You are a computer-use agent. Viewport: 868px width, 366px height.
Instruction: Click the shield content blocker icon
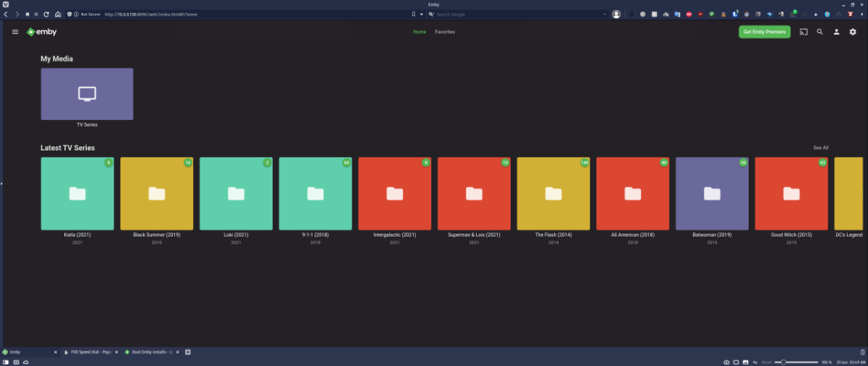tap(69, 14)
